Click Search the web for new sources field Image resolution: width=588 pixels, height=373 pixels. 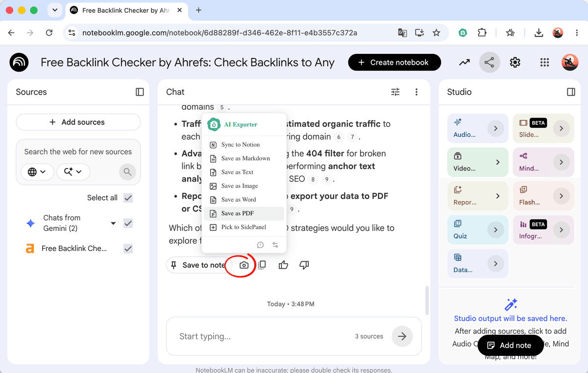coord(78,151)
